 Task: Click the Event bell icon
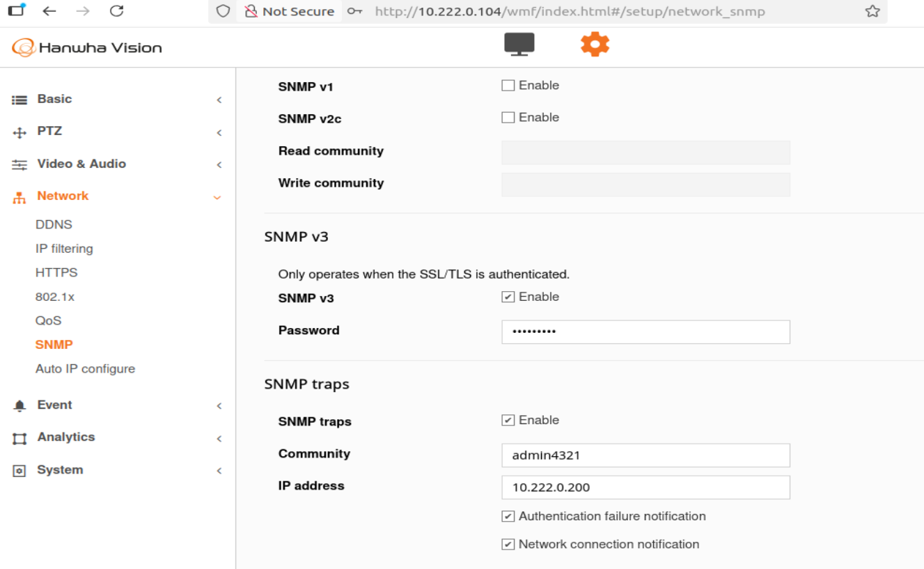(19, 405)
